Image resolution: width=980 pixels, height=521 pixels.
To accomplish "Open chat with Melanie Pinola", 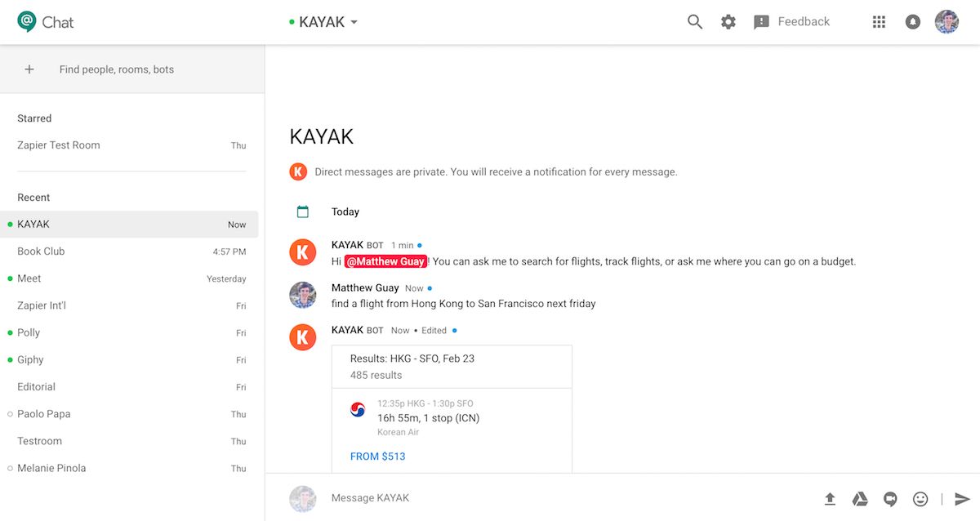I will pos(51,468).
